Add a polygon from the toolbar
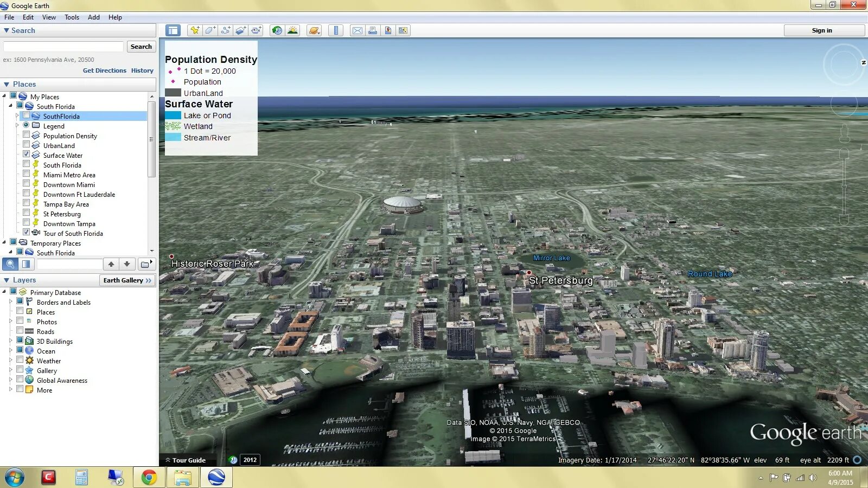The height and width of the screenshot is (488, 868). (x=210, y=30)
